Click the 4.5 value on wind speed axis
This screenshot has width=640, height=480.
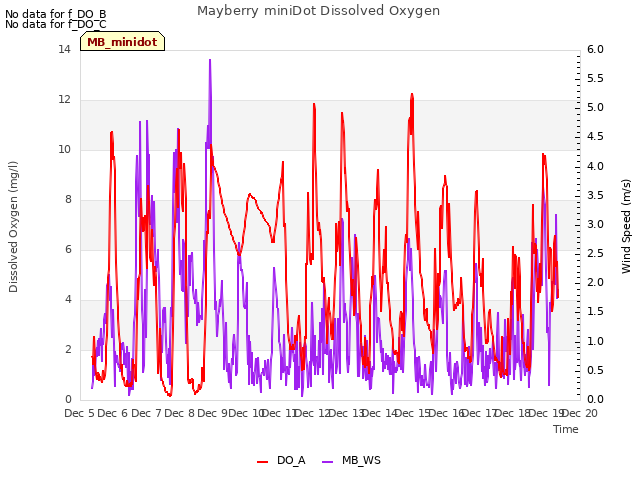pyautogui.click(x=595, y=137)
